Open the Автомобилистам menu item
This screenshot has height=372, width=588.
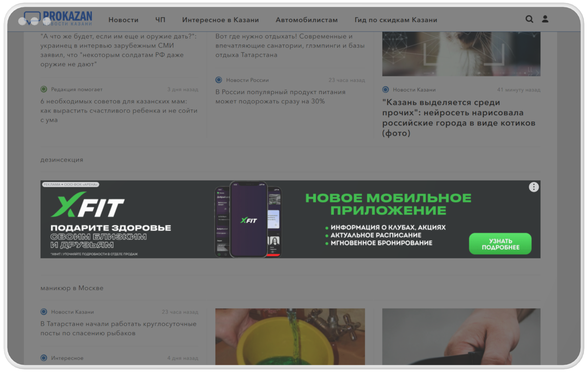point(307,20)
